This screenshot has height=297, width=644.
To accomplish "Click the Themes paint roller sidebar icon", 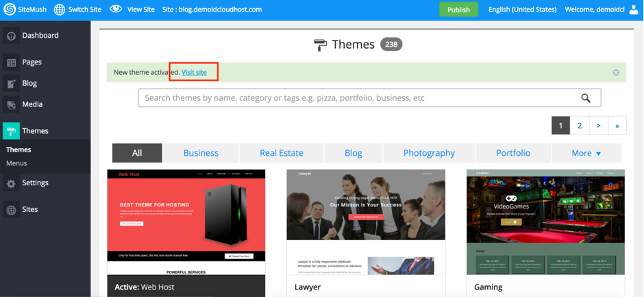I will pos(11,131).
